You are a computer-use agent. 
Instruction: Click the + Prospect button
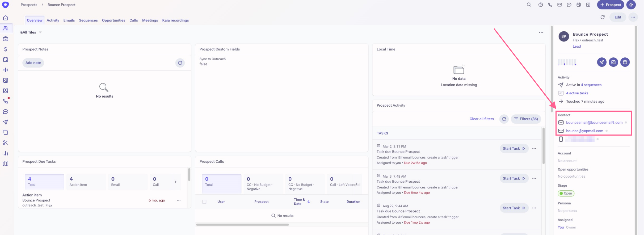click(611, 5)
